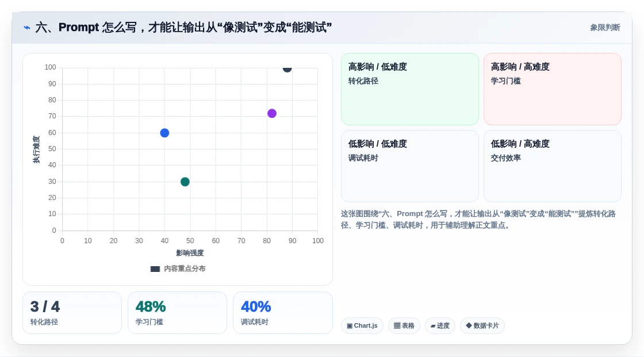This screenshot has height=357, width=644.
Task: Select the 进度 tag
Action: [x=440, y=326]
